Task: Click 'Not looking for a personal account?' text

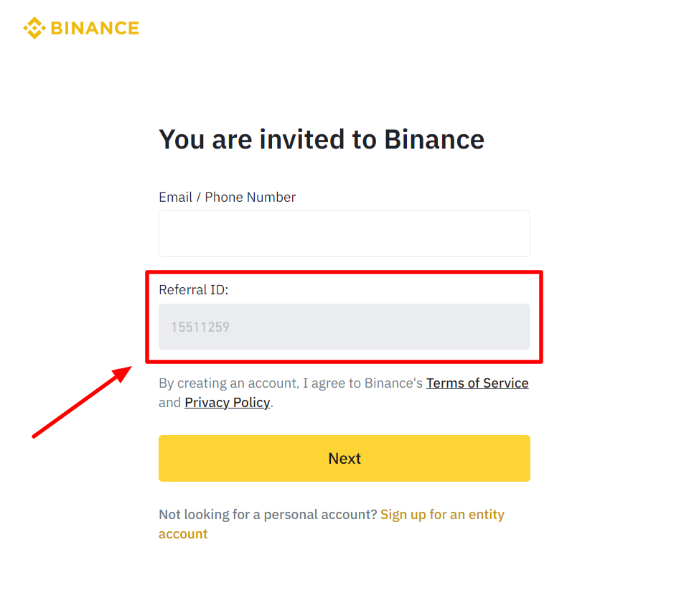Action: tap(268, 515)
